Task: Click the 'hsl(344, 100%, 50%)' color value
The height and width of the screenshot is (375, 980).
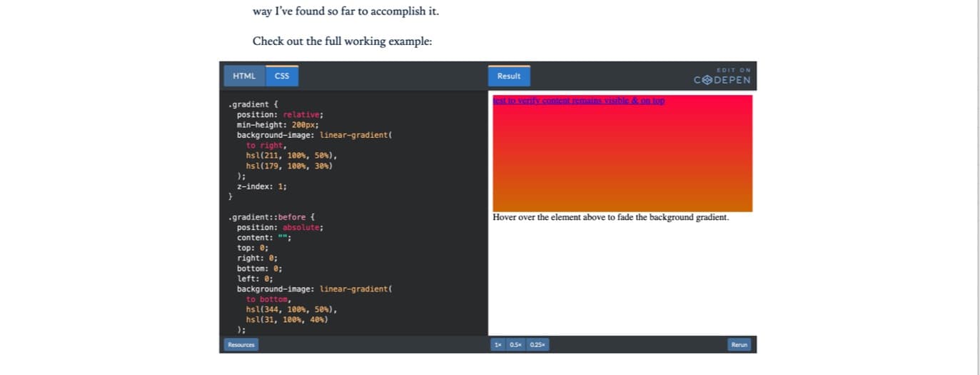Action: click(291, 309)
